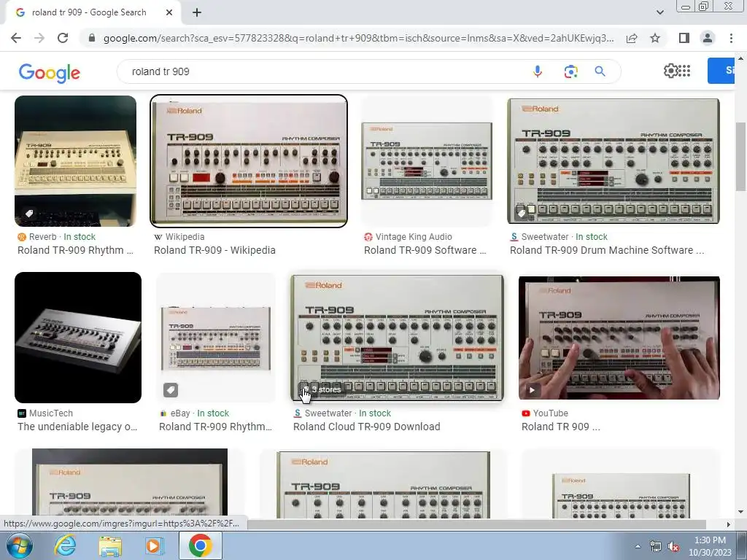
Task: Open link Roland Cloud TR-909 Download
Action: tap(366, 427)
